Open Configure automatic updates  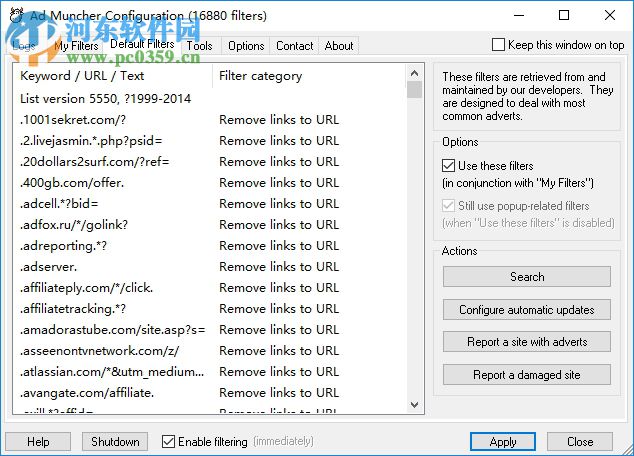click(x=527, y=310)
